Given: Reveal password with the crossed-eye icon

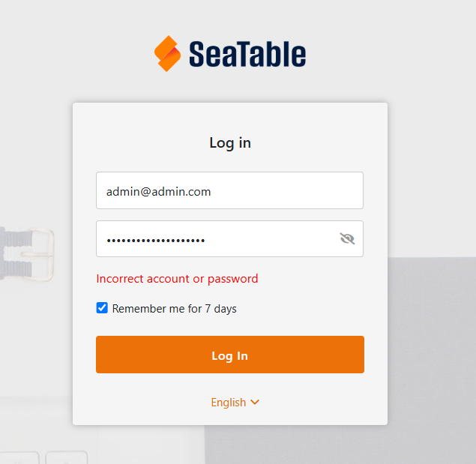Looking at the screenshot, I should [x=346, y=239].
